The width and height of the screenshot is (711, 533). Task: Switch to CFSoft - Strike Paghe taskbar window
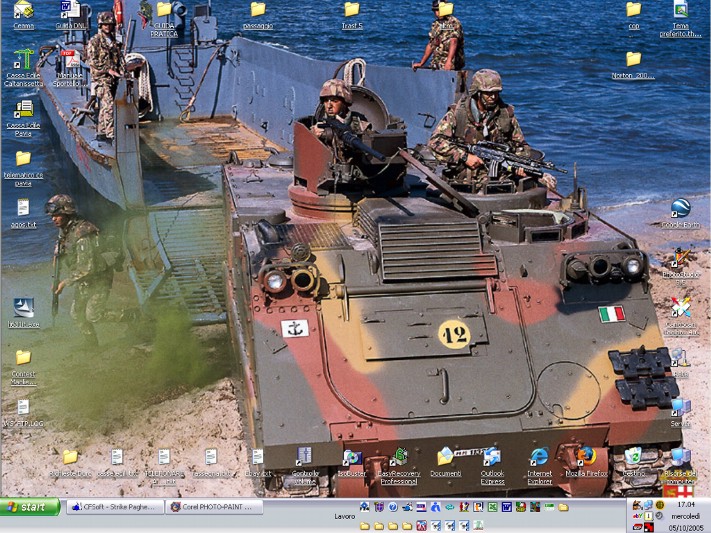pos(115,507)
